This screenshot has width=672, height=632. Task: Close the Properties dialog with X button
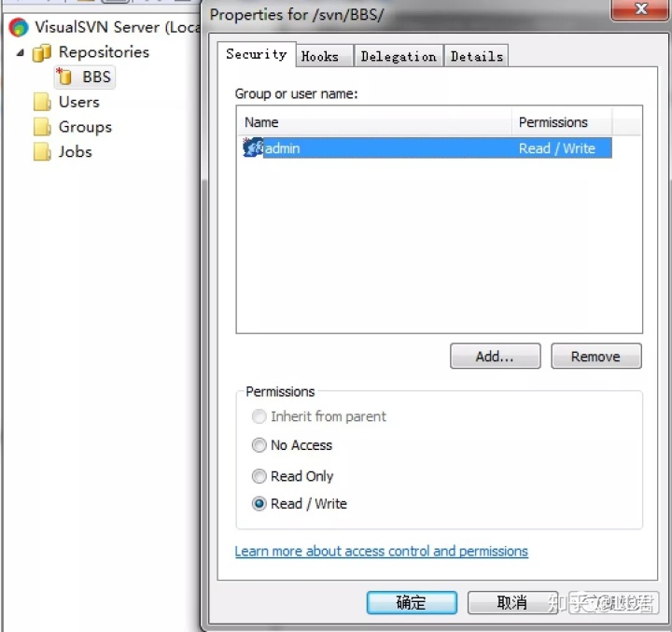pyautogui.click(x=640, y=8)
